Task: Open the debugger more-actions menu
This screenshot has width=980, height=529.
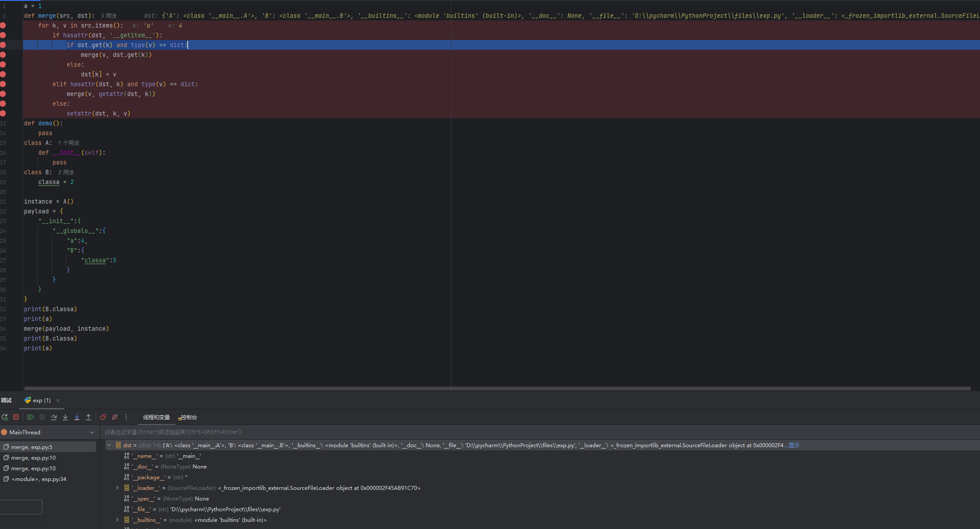Action: (126, 417)
